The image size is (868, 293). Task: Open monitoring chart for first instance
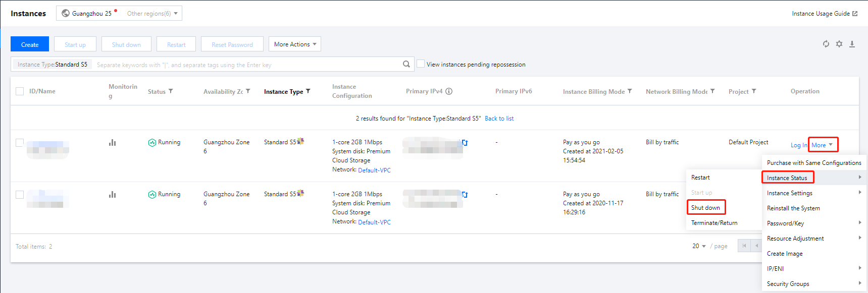tap(112, 143)
